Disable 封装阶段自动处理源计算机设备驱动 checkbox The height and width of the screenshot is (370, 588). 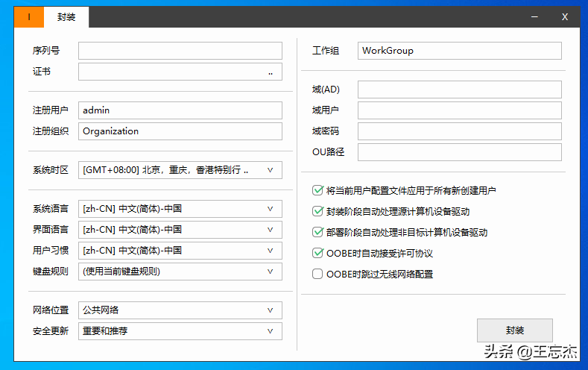(x=318, y=212)
